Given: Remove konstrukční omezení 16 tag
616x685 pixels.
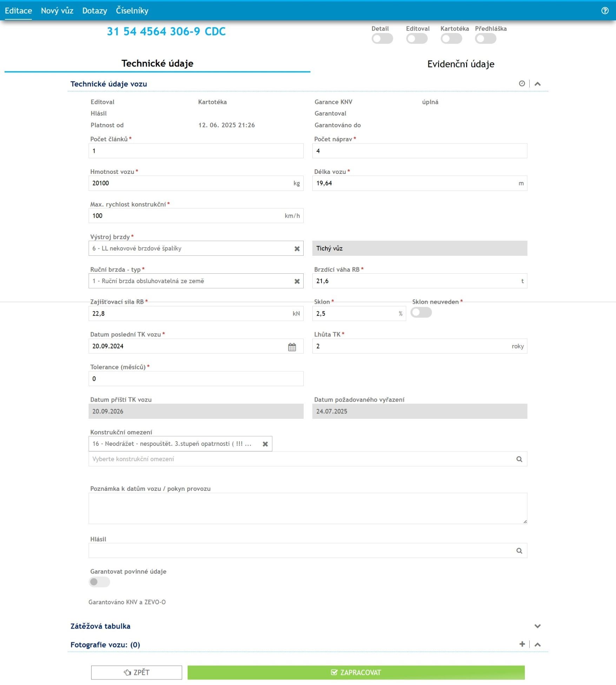Looking at the screenshot, I should (x=265, y=444).
